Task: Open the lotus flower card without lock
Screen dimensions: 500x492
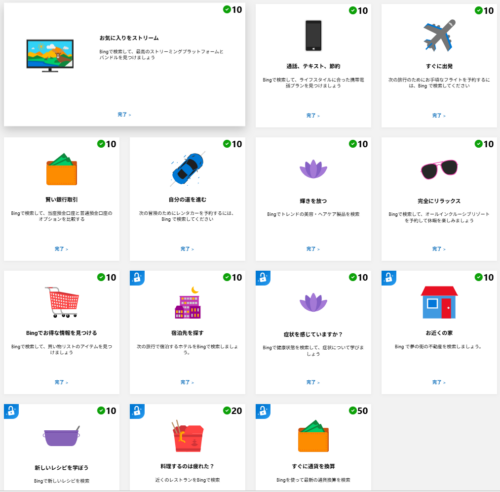Action: [x=313, y=199]
